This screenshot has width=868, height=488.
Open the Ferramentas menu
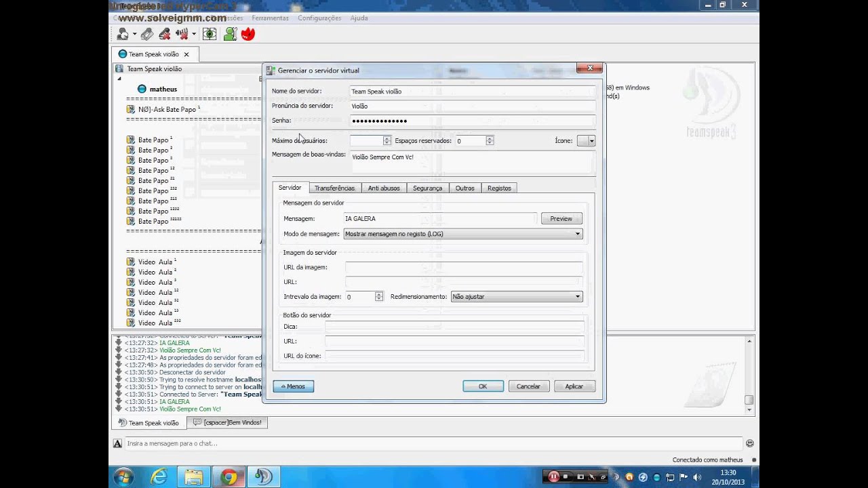[270, 18]
